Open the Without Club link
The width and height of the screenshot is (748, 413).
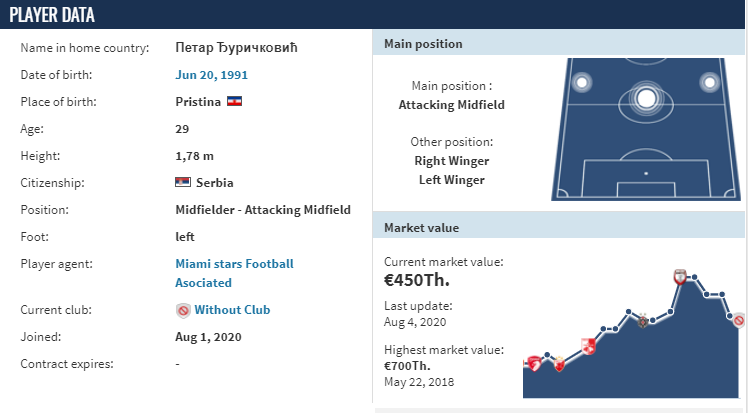point(232,310)
